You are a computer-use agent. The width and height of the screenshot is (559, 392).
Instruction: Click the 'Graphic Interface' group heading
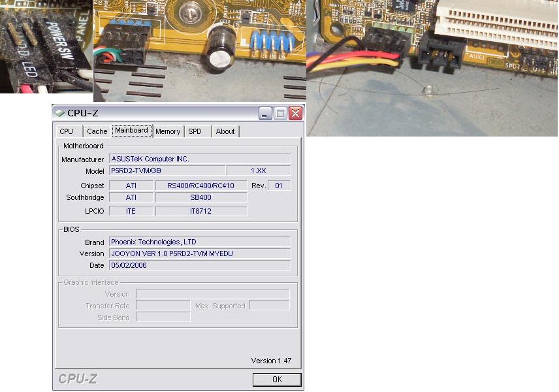pos(91,282)
